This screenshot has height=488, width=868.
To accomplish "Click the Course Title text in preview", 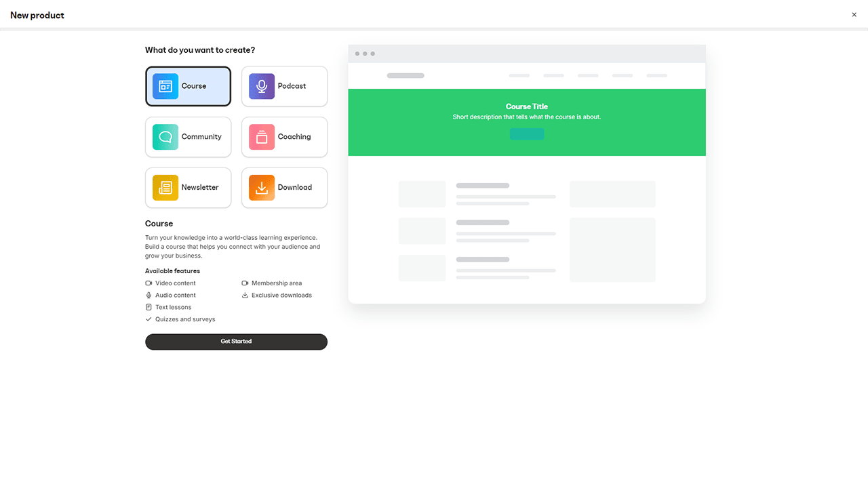I will pos(527,106).
